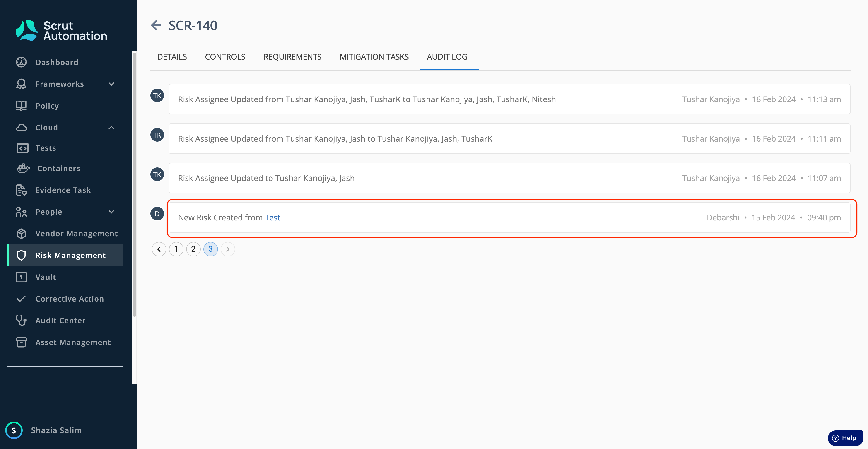Viewport: 868px width, 449px height.
Task: Go to page 1 of audit log
Action: coord(176,249)
